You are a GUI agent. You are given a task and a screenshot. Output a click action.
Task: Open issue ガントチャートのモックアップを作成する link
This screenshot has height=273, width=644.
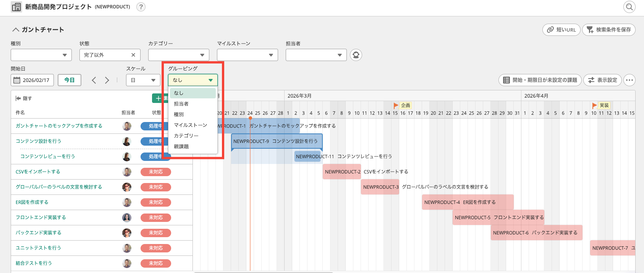[x=59, y=126]
